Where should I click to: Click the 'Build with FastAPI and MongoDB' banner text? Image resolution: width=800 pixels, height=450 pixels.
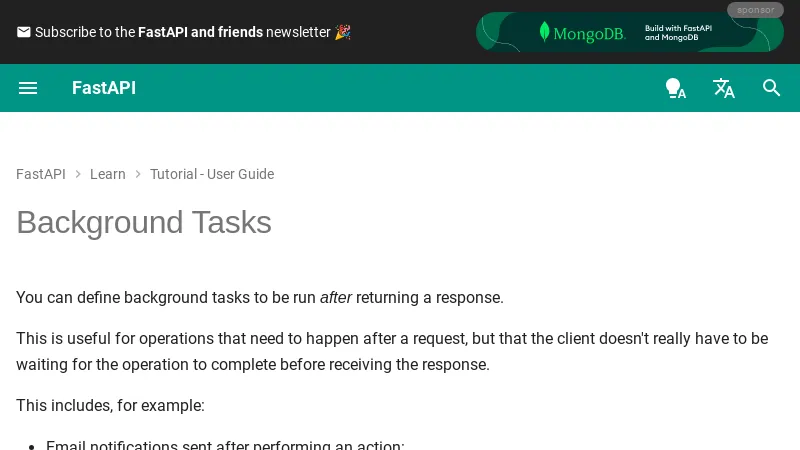coord(679,32)
